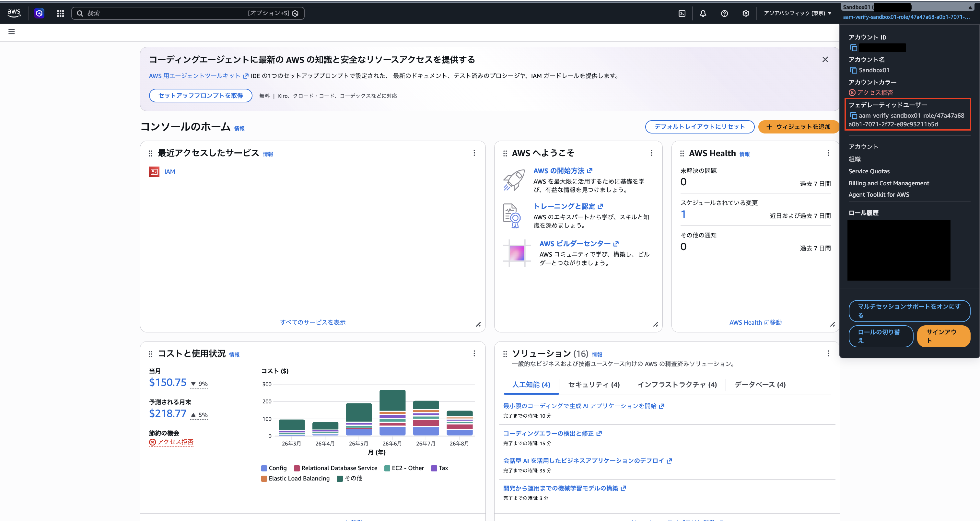The image size is (980, 521).
Task: Open アカウント in the account menu
Action: [x=863, y=147]
